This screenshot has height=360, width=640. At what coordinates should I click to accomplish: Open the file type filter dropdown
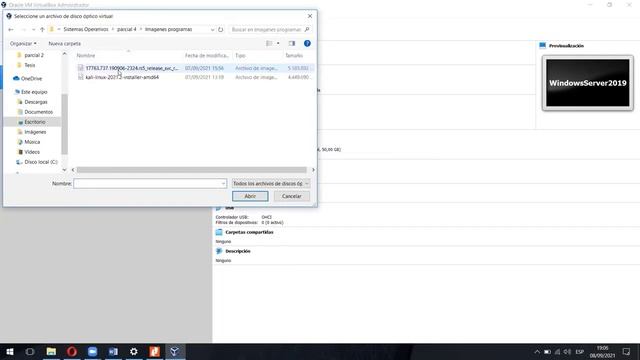tap(271, 184)
